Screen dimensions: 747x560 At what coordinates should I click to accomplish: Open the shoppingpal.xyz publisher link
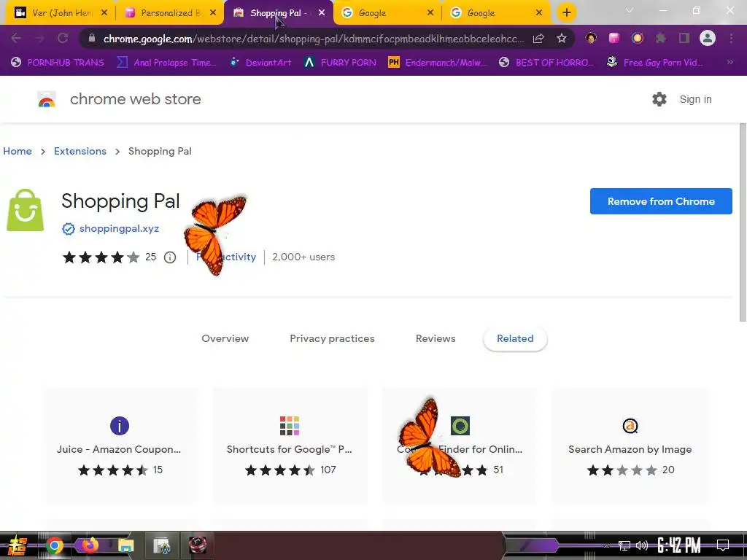tap(119, 228)
